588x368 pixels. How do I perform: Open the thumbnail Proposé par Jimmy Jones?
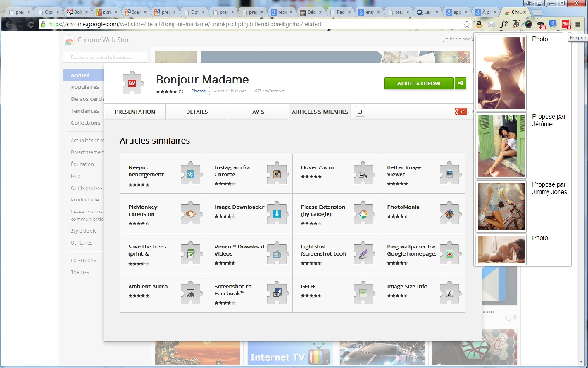click(x=501, y=206)
